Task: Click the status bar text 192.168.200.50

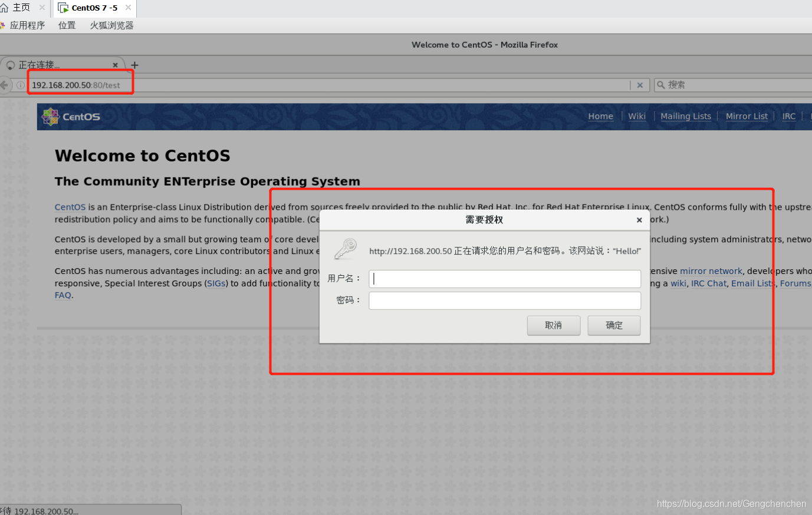Action: click(x=46, y=511)
